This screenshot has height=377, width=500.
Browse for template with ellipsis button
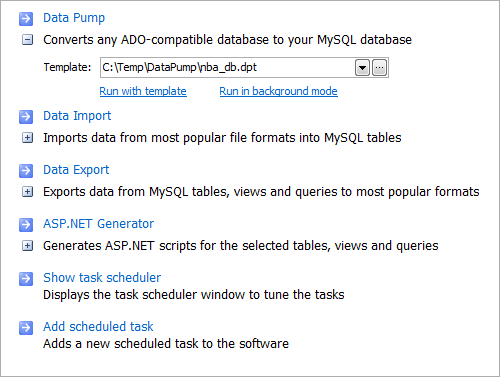[379, 68]
